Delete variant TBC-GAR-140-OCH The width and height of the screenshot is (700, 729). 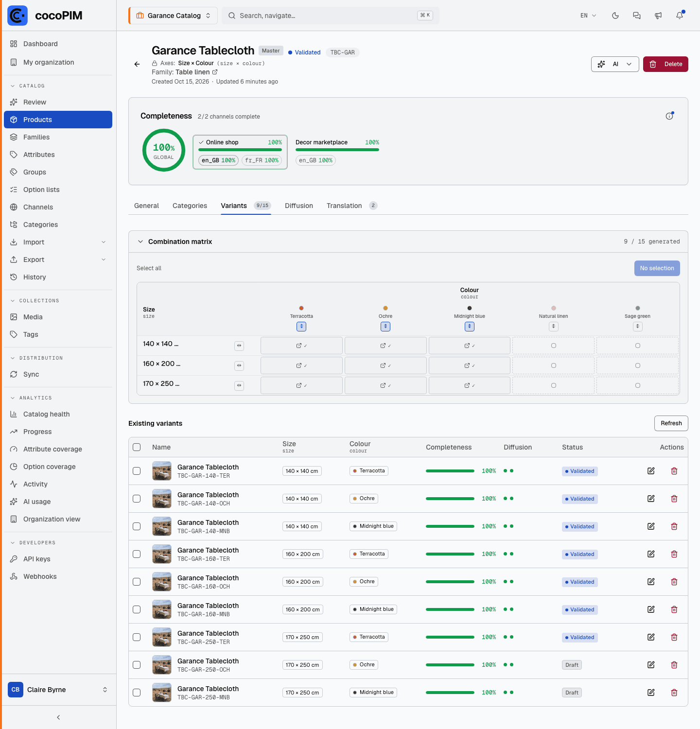[x=674, y=499]
